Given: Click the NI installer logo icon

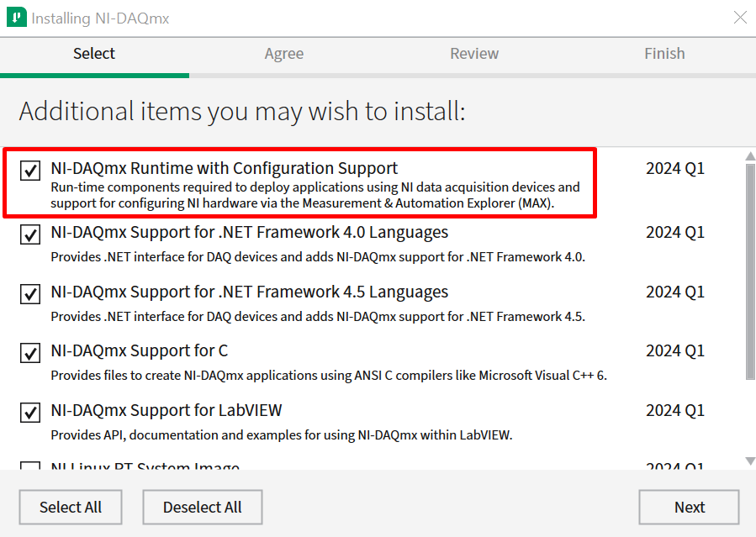Looking at the screenshot, I should click(x=16, y=18).
